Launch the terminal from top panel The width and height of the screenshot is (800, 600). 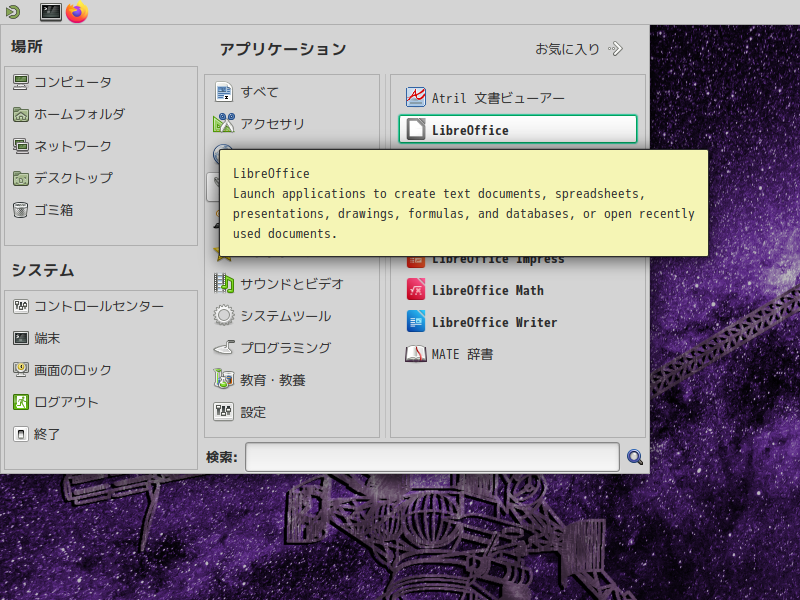[x=51, y=12]
